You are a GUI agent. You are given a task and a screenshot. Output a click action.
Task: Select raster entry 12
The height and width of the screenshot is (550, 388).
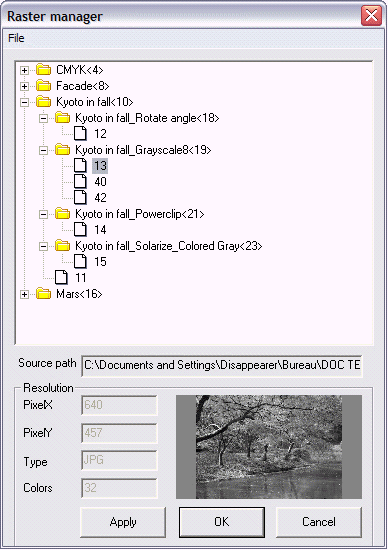(100, 134)
